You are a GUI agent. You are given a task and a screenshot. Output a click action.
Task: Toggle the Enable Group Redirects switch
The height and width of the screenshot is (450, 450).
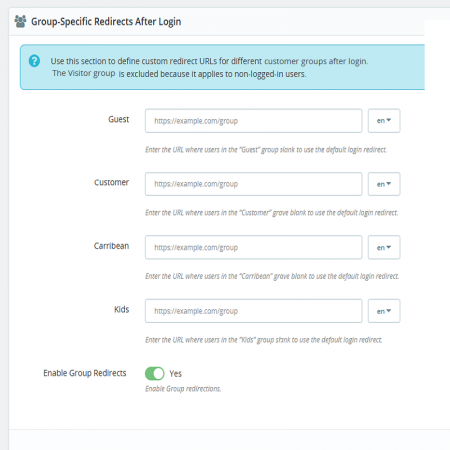[155, 373]
